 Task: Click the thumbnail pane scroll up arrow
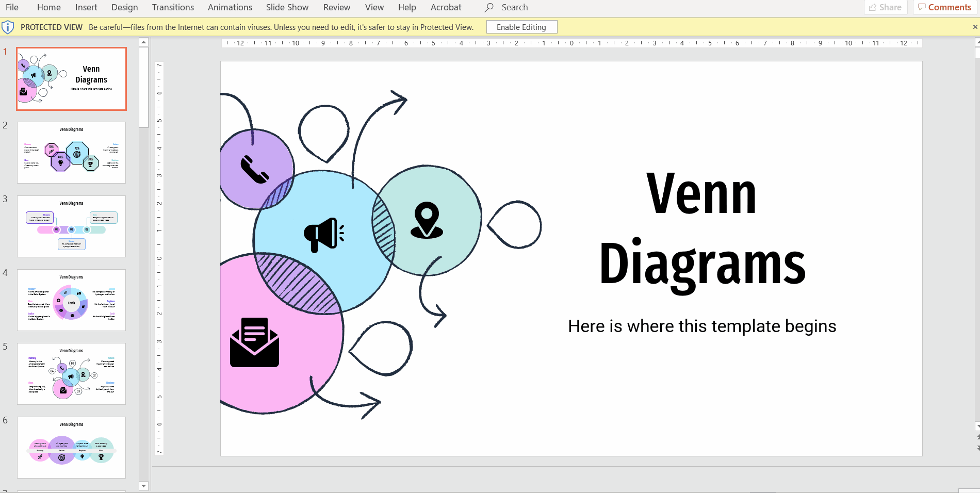coord(144,42)
